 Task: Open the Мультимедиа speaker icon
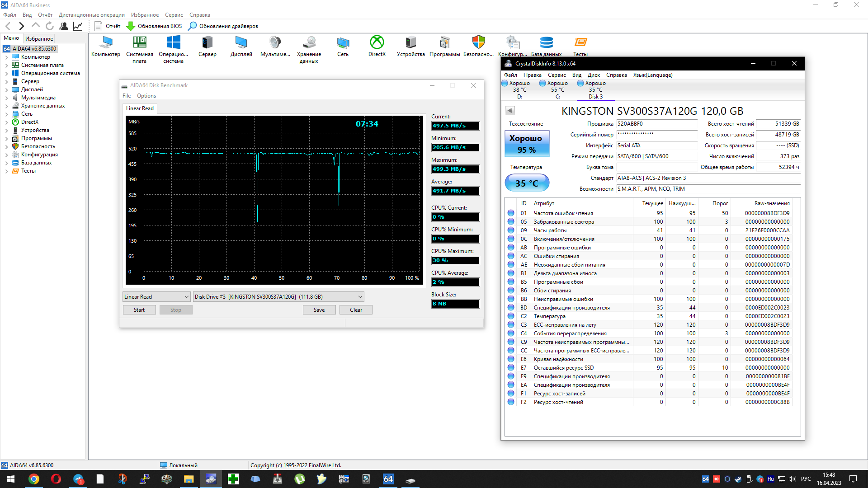tap(275, 46)
